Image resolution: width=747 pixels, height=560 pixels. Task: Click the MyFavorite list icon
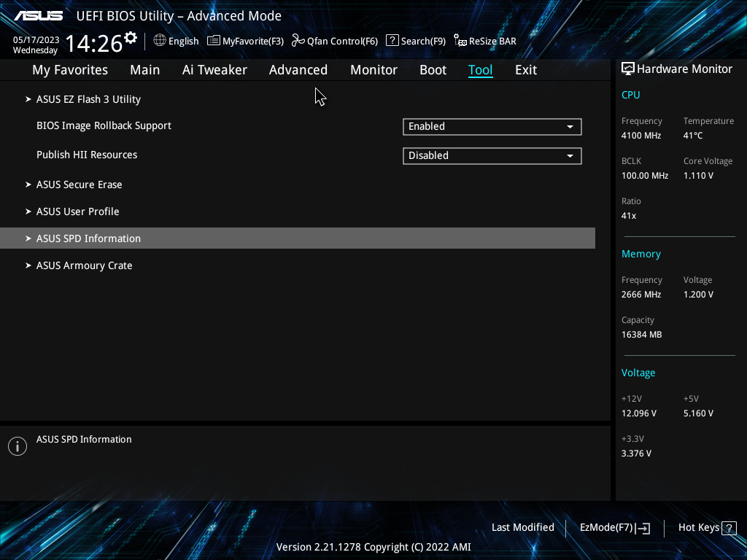214,41
